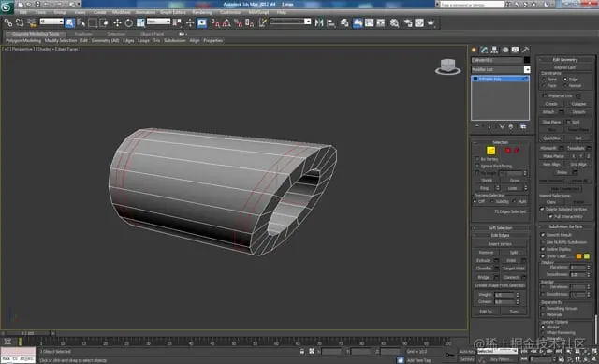Switch to the Display command panel

tap(516, 50)
